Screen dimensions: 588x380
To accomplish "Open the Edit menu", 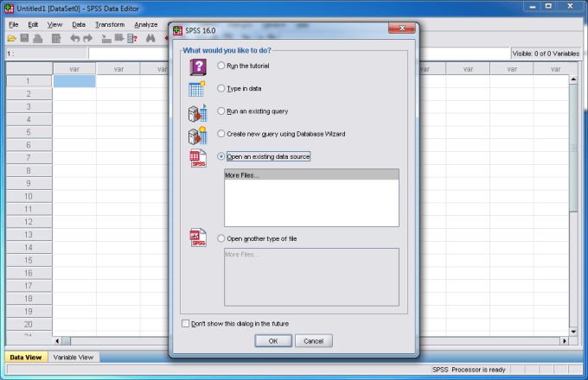I will (33, 24).
